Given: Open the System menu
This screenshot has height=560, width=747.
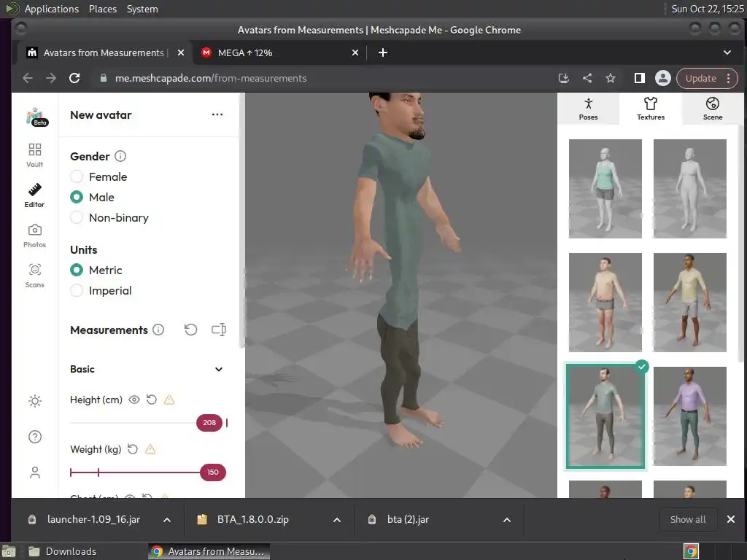Looking at the screenshot, I should point(142,9).
